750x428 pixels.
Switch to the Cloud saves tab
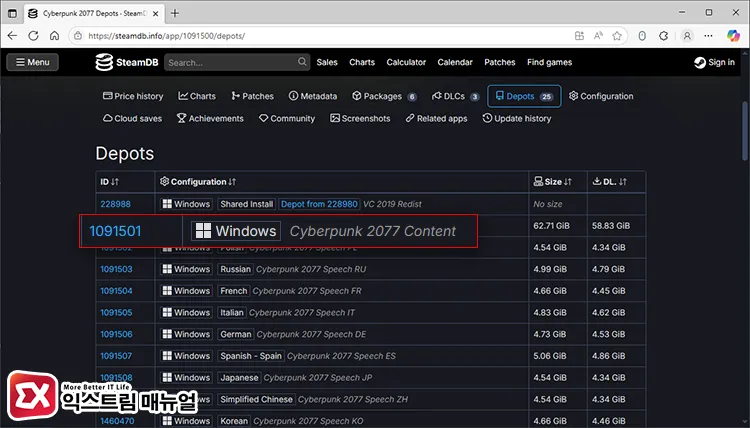(x=132, y=118)
